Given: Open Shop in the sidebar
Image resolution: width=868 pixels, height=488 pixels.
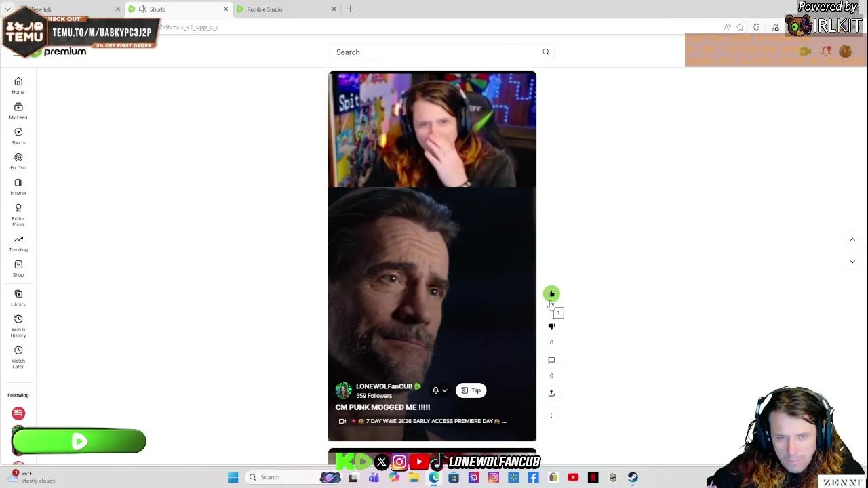Looking at the screenshot, I should click(x=18, y=268).
